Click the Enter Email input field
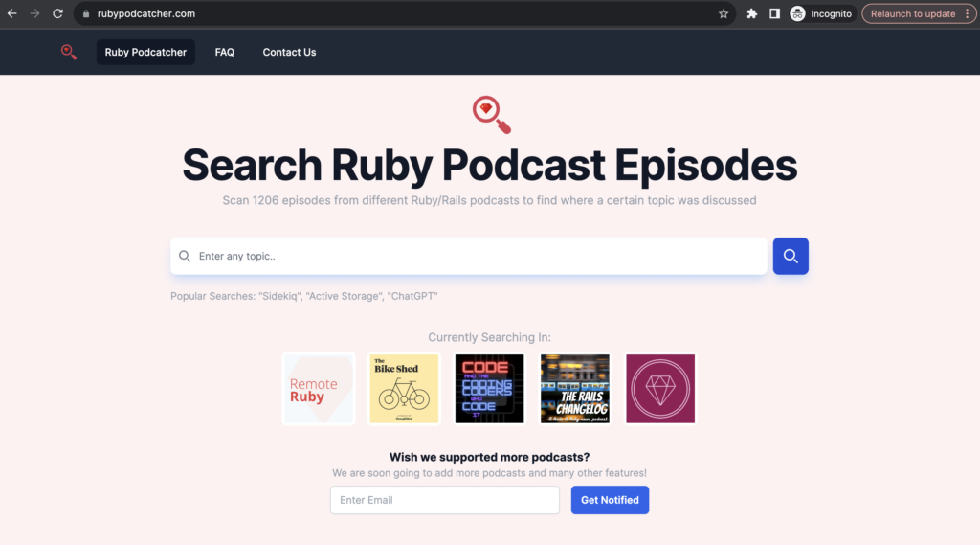Screen dimensions: 980x545 445,500
